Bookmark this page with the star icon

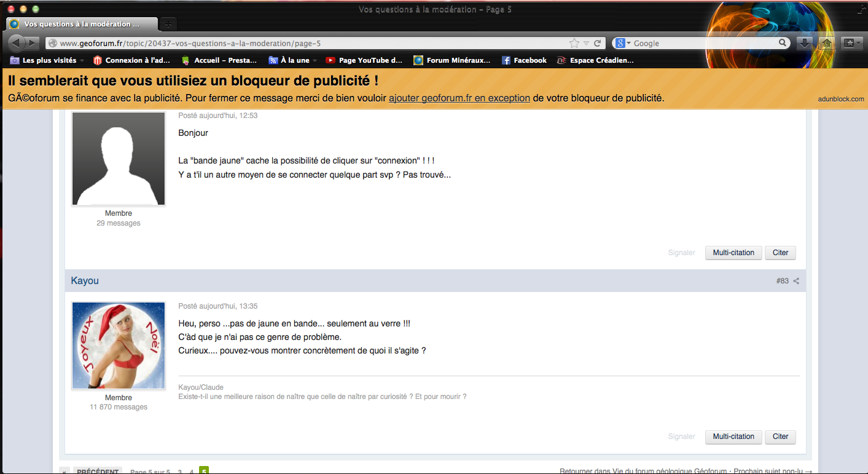(574, 43)
